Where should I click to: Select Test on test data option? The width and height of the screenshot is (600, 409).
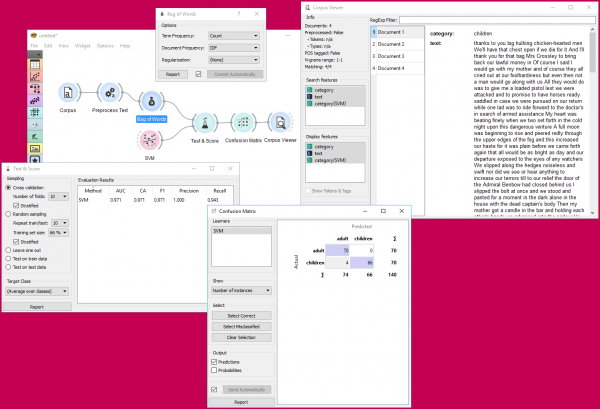[8, 267]
